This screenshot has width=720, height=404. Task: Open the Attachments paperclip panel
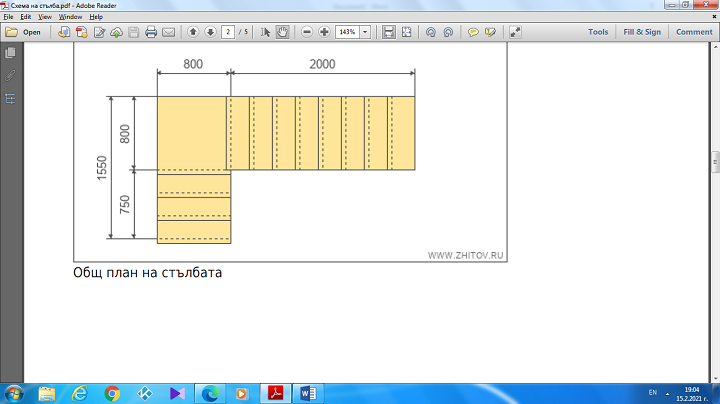pos(11,75)
